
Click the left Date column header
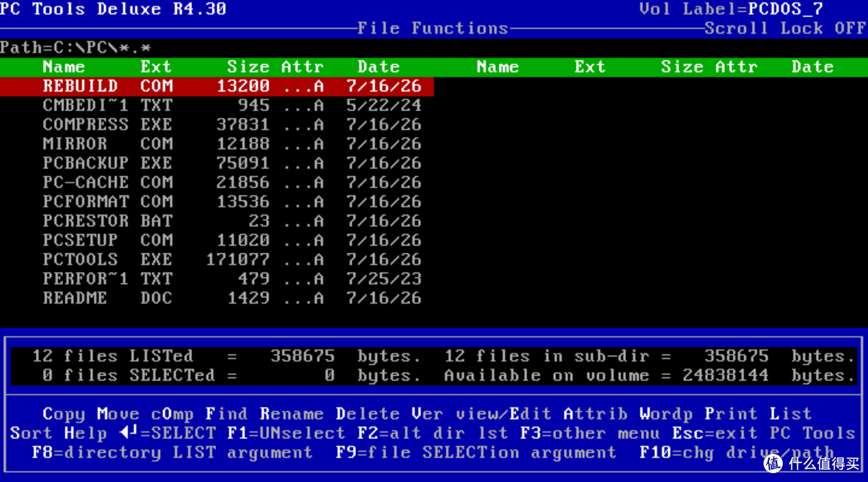click(x=379, y=67)
